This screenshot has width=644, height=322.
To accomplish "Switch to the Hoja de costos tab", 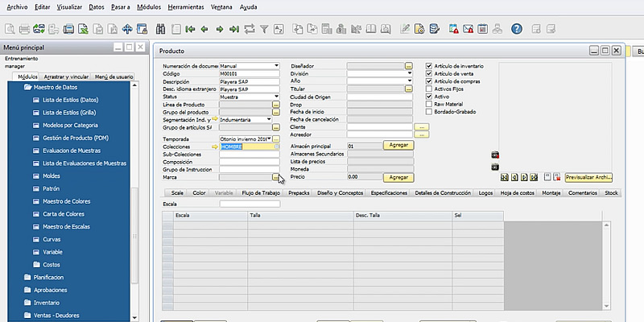I will (x=519, y=193).
